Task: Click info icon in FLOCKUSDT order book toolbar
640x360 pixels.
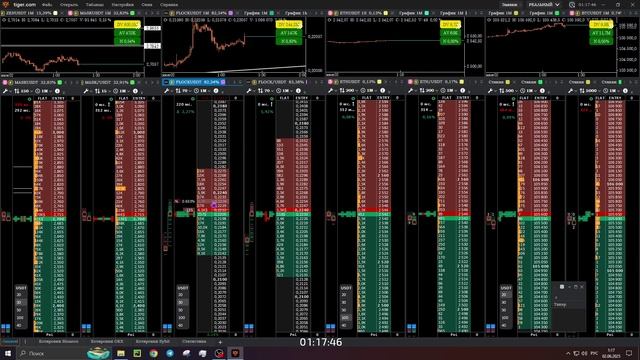Action: tap(216, 91)
